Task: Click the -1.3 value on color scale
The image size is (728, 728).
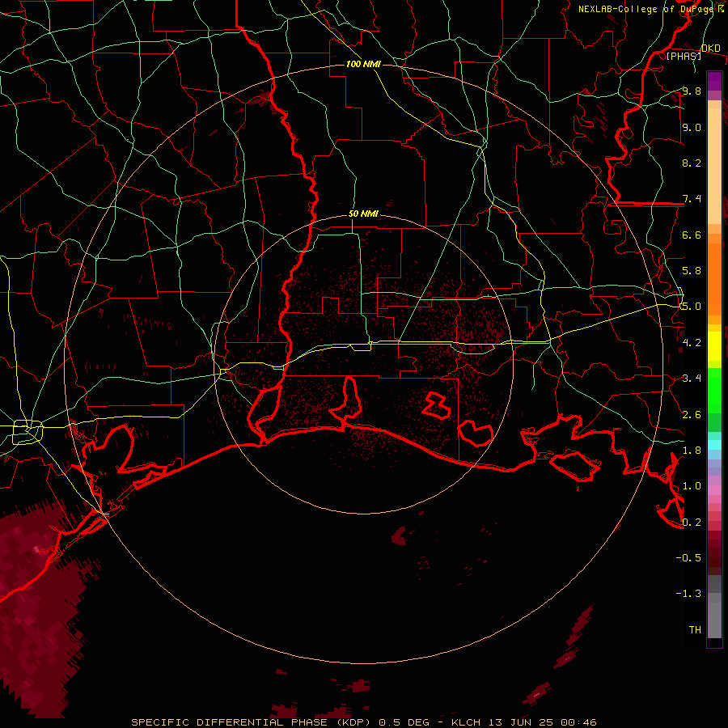Action: coord(688,594)
